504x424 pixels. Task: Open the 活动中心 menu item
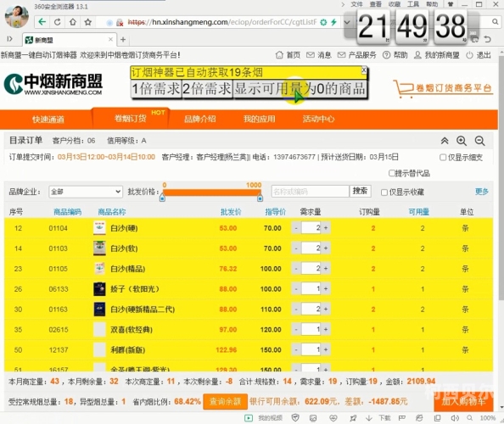(318, 120)
